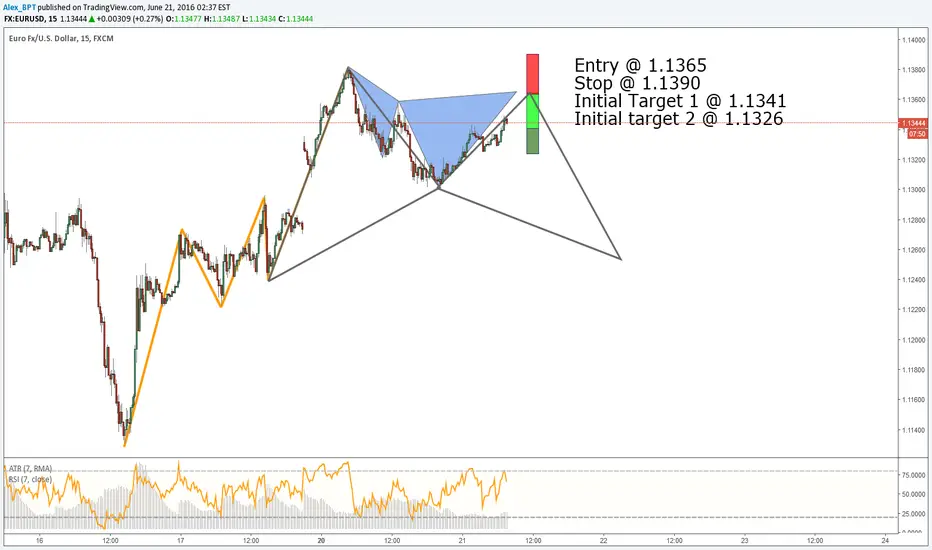932x550 pixels.
Task: Click the 25.0000 RSI scale label
Action: [x=914, y=513]
